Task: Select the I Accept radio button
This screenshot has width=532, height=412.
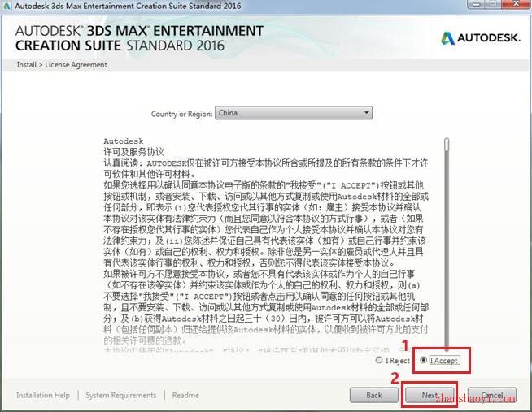Action: pyautogui.click(x=424, y=360)
